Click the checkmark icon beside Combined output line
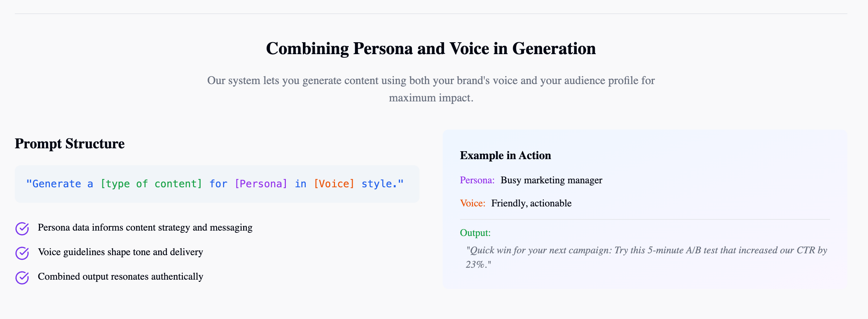This screenshot has height=319, width=868. [22, 278]
